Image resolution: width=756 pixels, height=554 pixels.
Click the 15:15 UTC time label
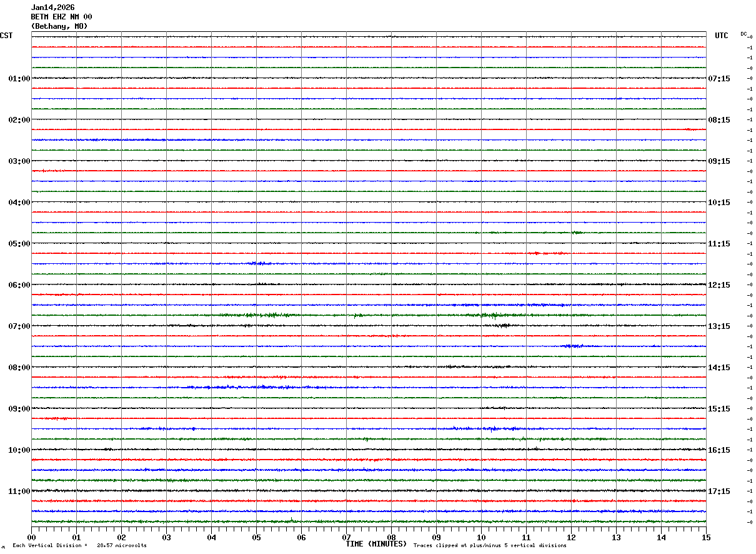(x=719, y=409)
